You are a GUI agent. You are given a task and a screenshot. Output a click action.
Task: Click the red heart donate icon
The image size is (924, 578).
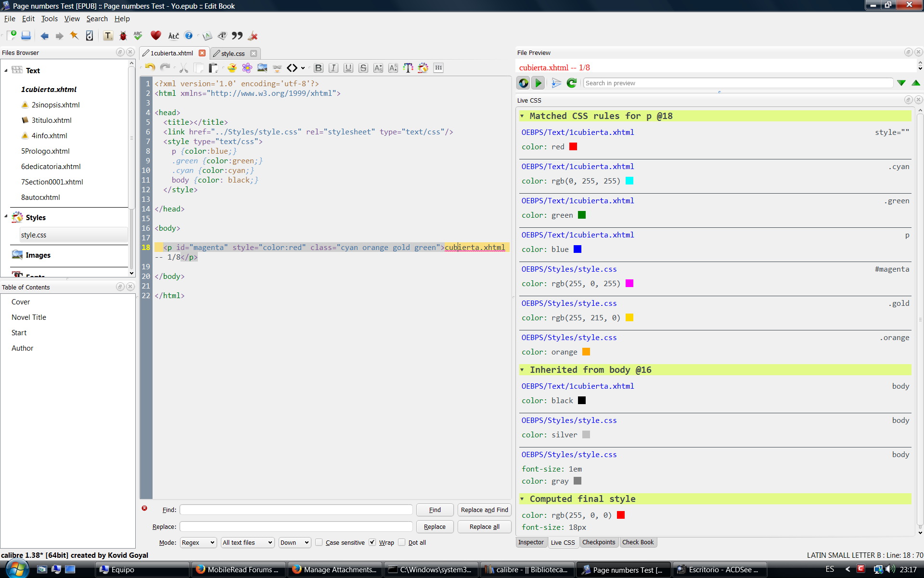click(155, 36)
